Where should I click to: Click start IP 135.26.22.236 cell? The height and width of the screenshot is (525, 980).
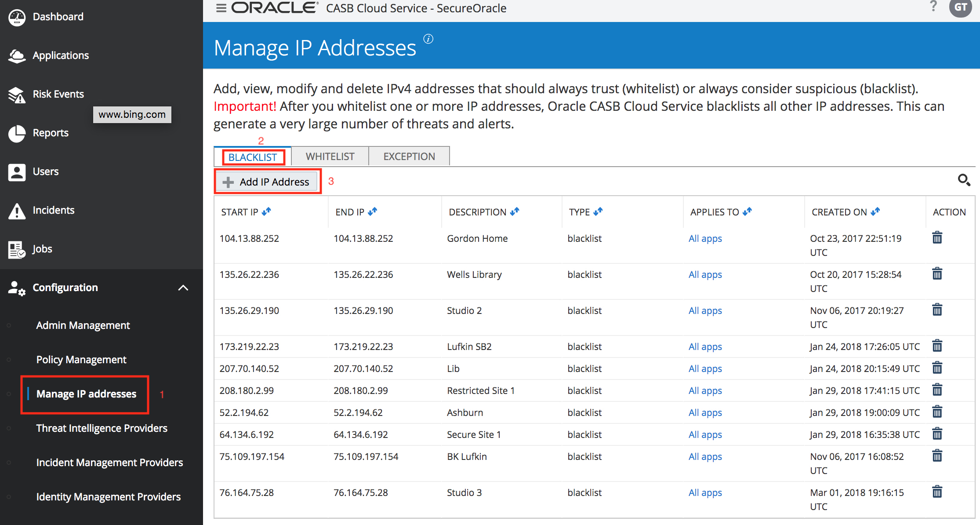coord(249,274)
